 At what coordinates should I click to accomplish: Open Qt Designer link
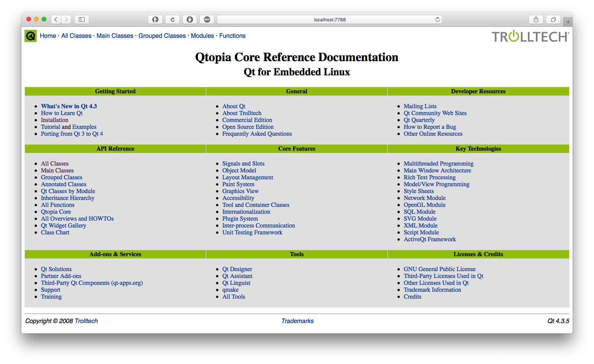237,269
